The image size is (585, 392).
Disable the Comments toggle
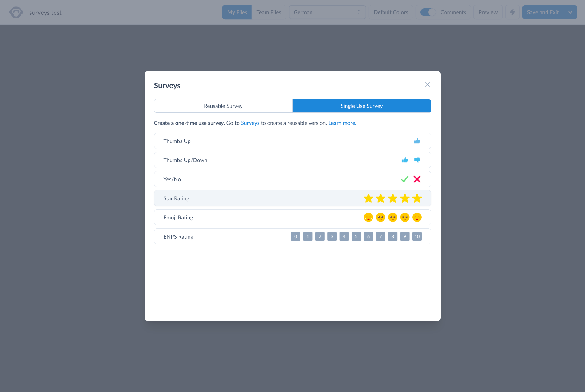[x=428, y=12]
